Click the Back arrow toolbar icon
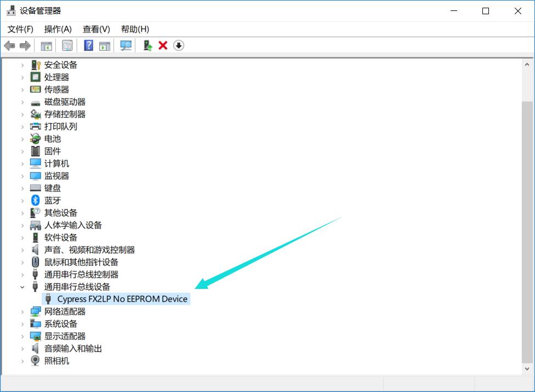 [x=9, y=46]
